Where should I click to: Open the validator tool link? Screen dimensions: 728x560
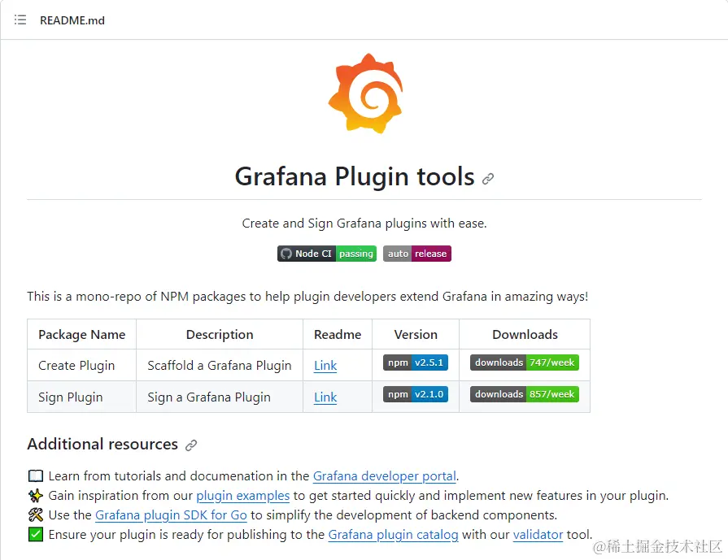[x=538, y=535]
